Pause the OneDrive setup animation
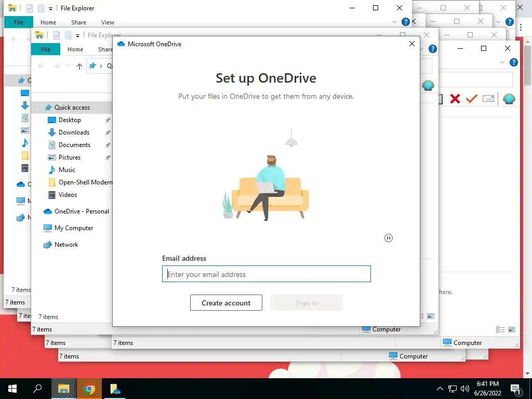532x399 pixels. coord(389,238)
